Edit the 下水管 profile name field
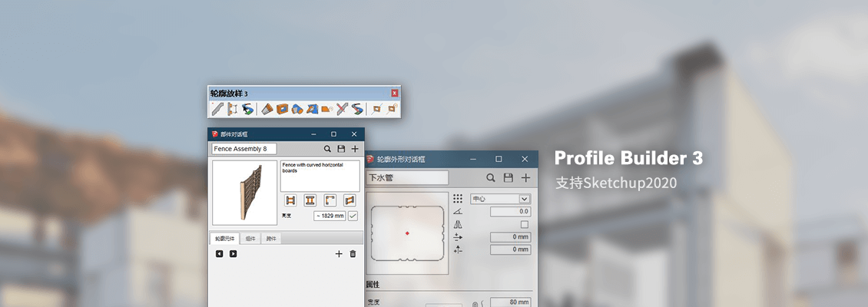Screen dimensions: 868x307 (x=407, y=177)
